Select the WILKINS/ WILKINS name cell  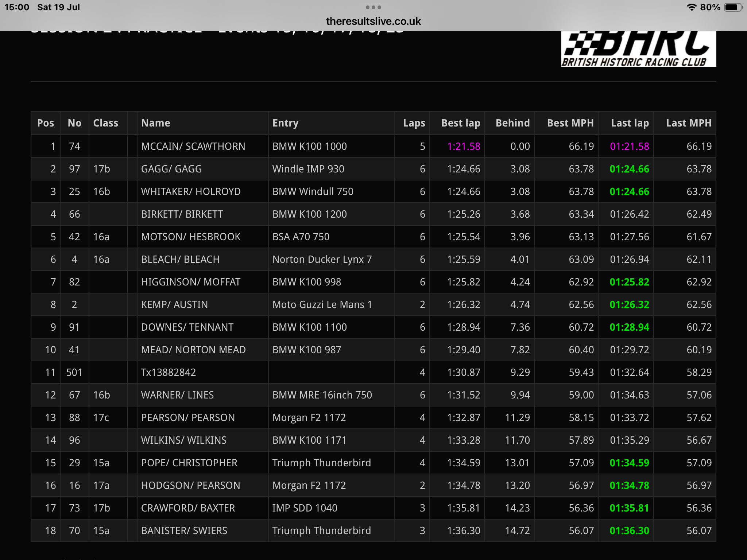pos(202,440)
